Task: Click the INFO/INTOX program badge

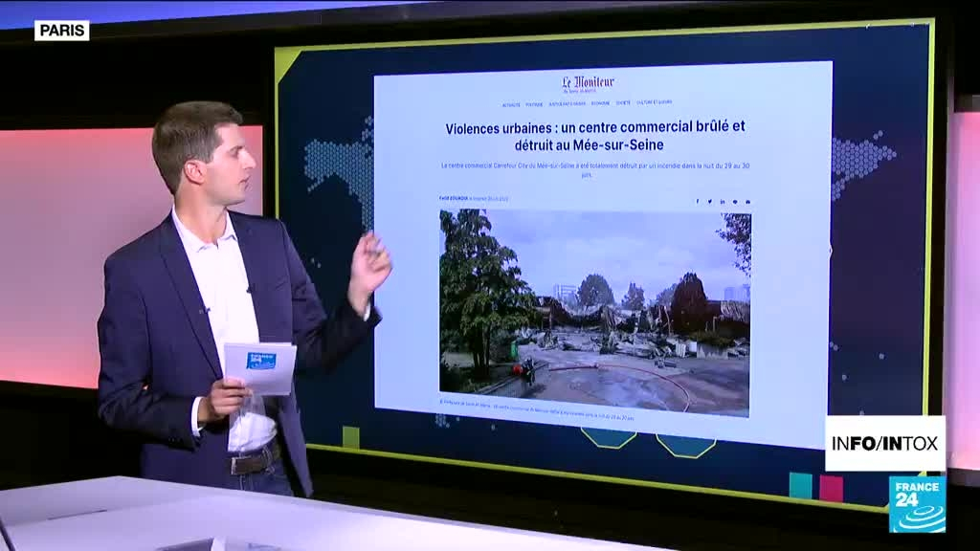Action: 884,443
